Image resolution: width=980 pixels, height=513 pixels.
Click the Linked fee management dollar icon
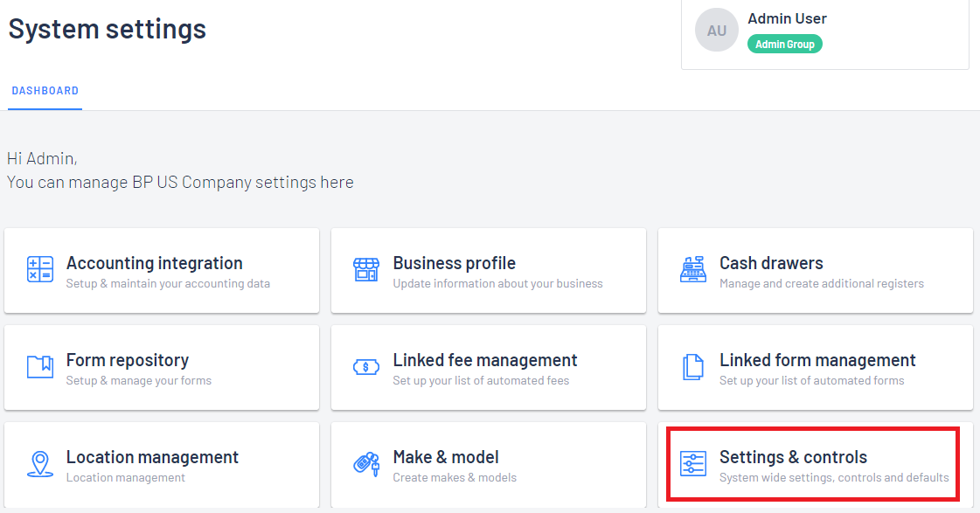point(366,367)
